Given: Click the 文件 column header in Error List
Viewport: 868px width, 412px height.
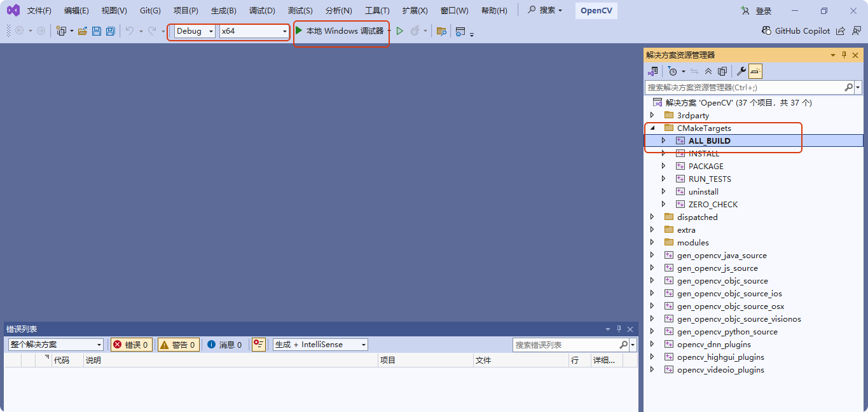Looking at the screenshot, I should pos(521,360).
